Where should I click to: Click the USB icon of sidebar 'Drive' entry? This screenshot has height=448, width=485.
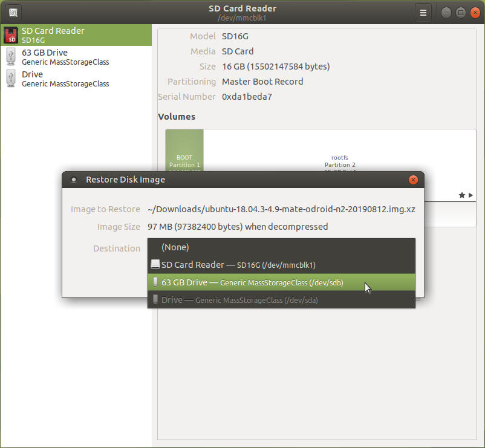pyautogui.click(x=11, y=79)
